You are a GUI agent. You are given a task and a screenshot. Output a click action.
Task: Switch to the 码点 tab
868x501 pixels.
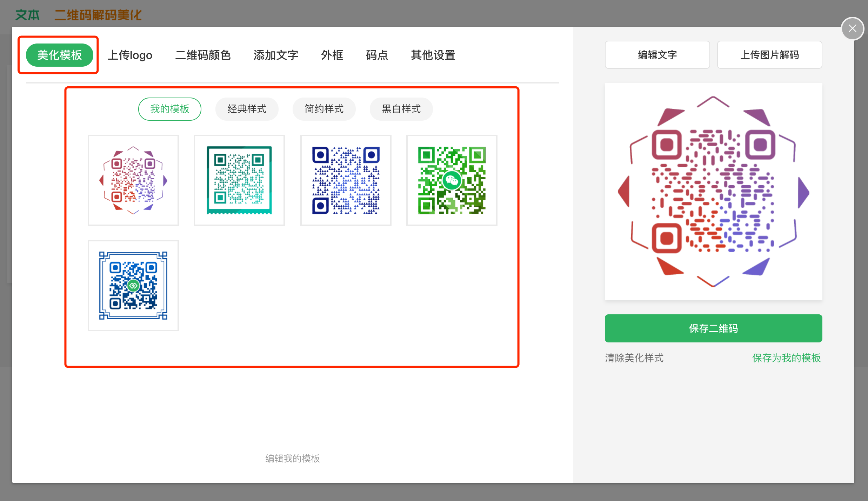point(377,55)
